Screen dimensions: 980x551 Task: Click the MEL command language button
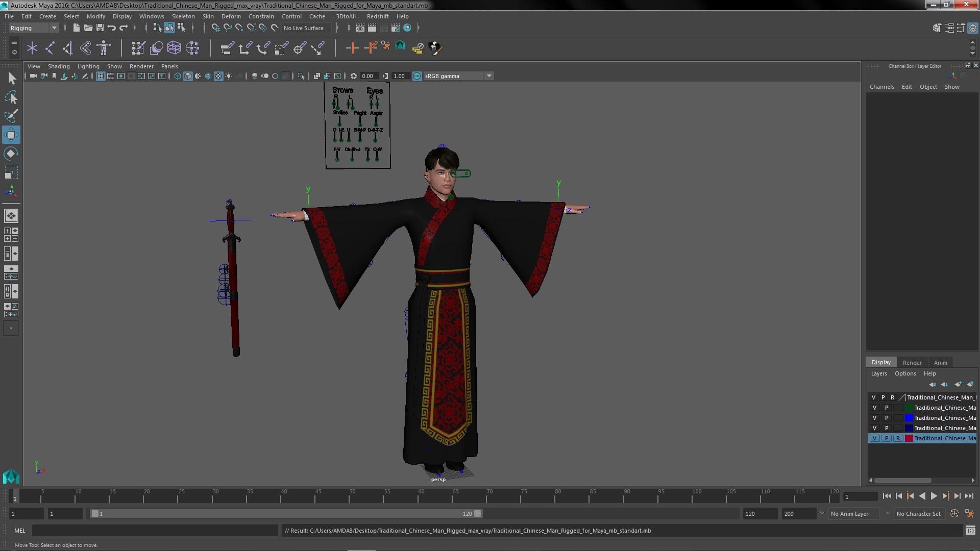click(x=19, y=531)
